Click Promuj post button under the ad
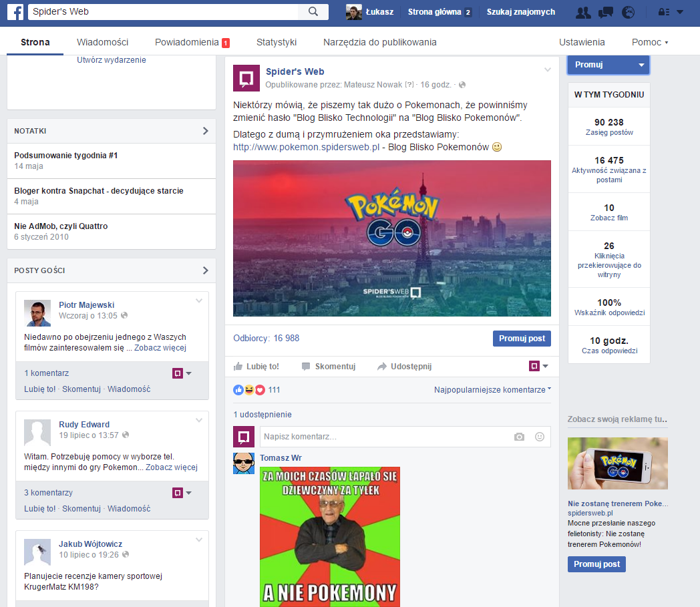The image size is (700, 607). point(596,564)
